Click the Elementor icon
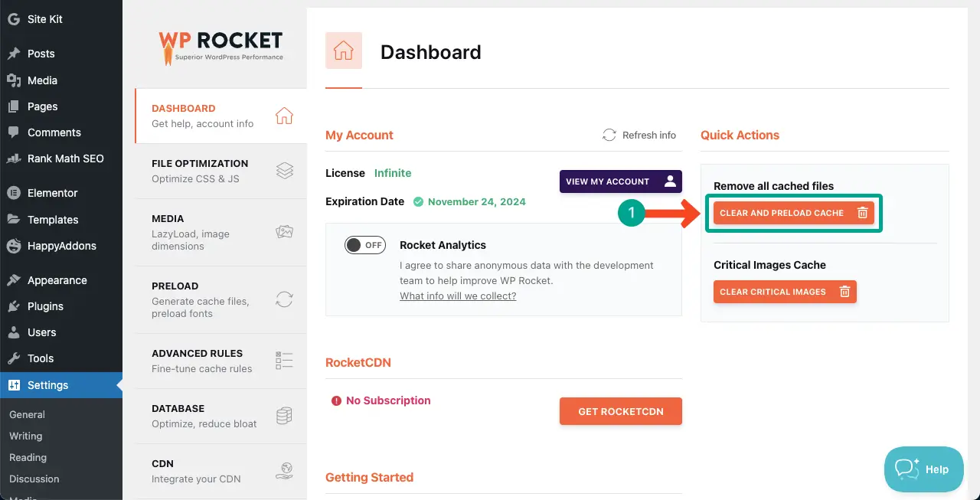The height and width of the screenshot is (500, 980). pos(14,193)
